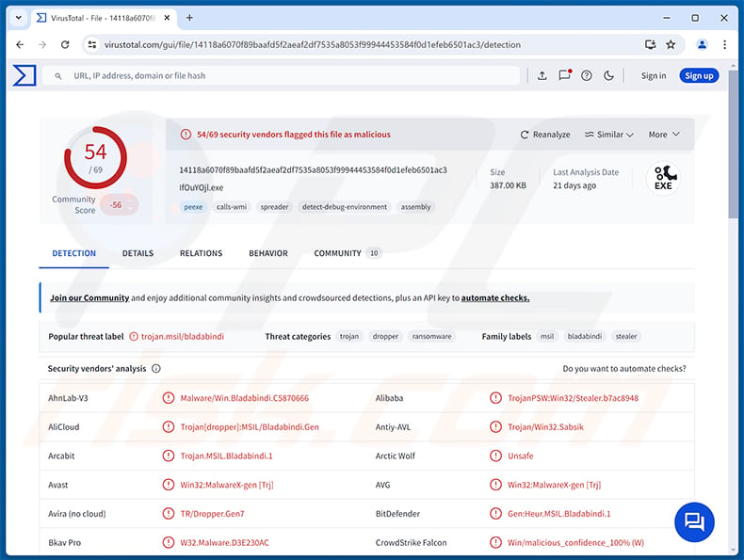Click info icon next to Security vendors' analysis
Screen dimensions: 744x560
(x=156, y=368)
